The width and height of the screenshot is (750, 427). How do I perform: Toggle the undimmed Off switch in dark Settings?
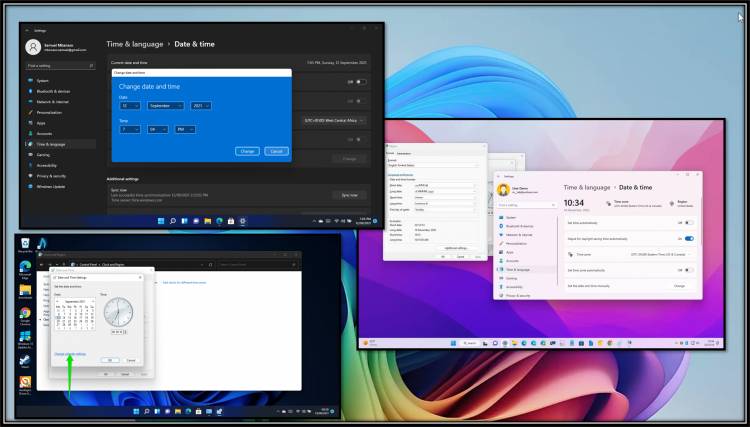362,82
